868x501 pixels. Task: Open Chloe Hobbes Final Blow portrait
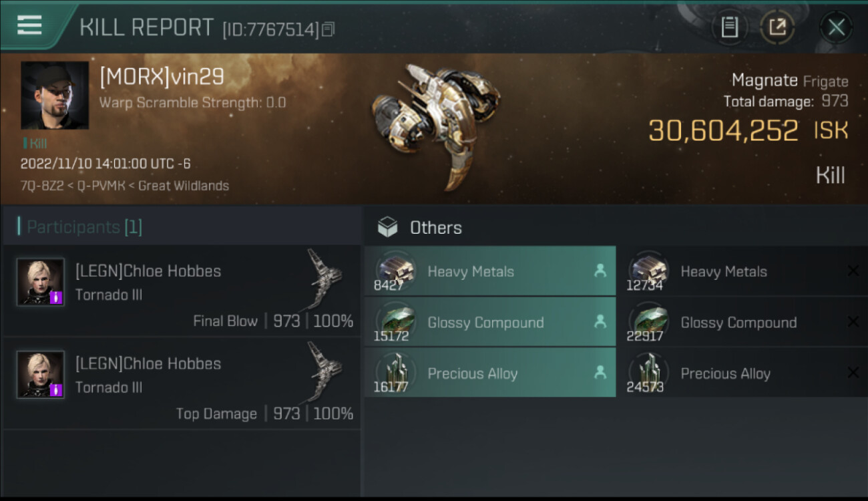coord(41,281)
